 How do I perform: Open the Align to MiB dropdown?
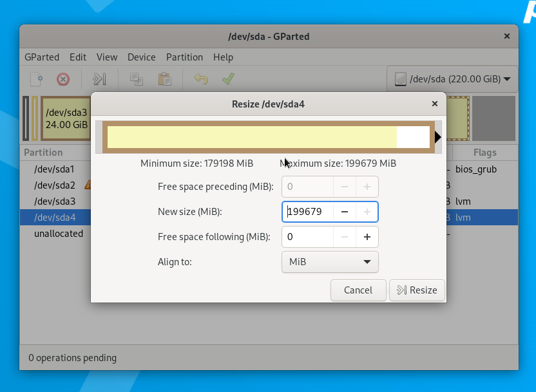click(330, 262)
